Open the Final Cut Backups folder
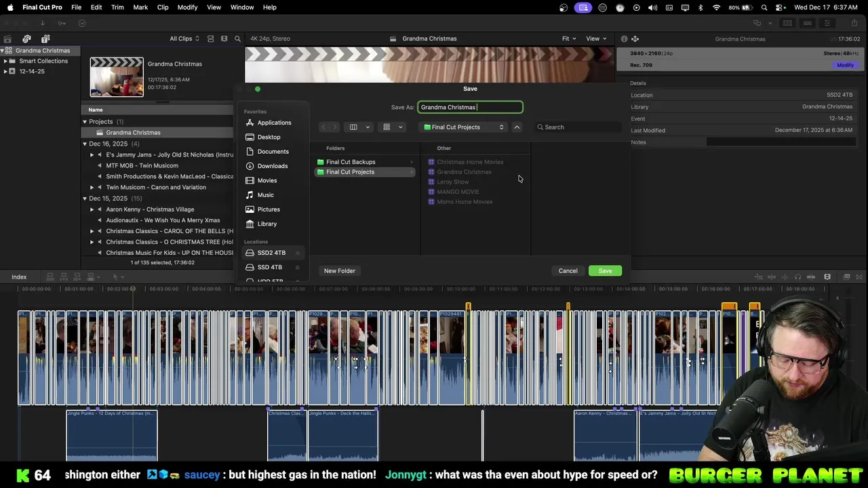Image resolution: width=868 pixels, height=488 pixels. coord(365,162)
